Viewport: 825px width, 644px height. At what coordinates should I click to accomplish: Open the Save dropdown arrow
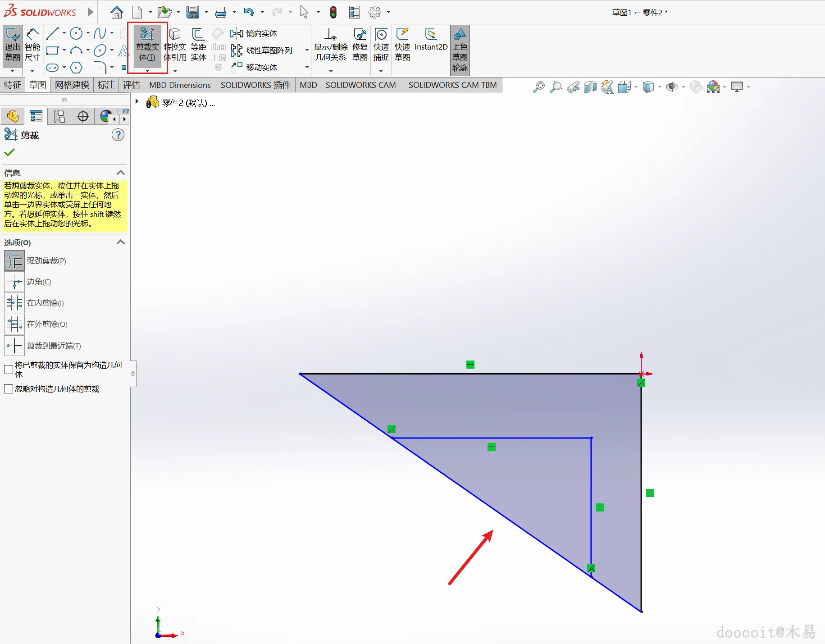(x=206, y=12)
